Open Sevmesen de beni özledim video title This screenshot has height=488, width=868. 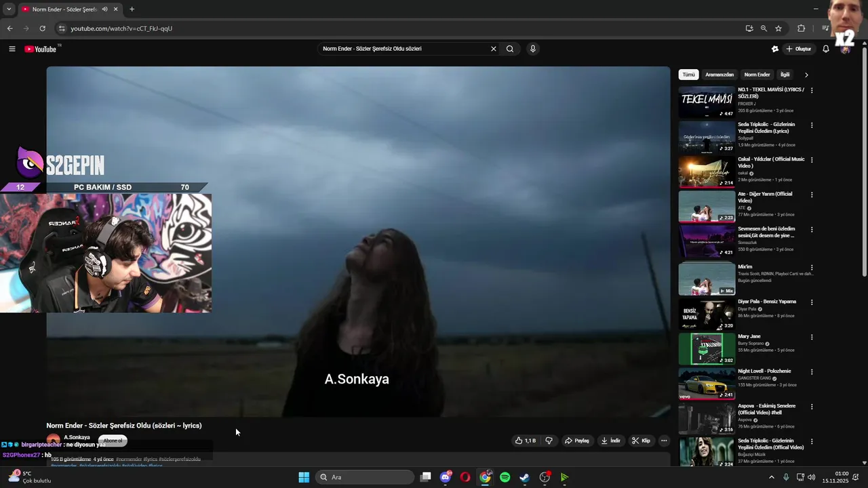(766, 232)
